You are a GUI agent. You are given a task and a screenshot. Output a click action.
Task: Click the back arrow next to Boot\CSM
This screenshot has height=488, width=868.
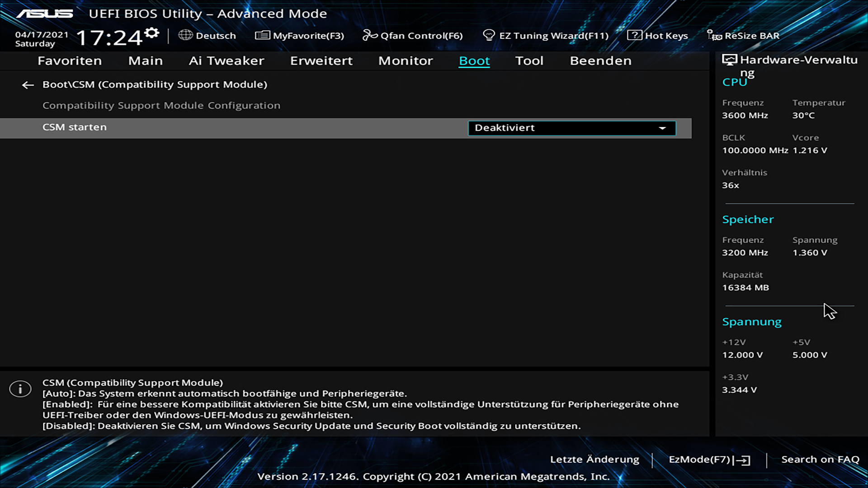pyautogui.click(x=28, y=85)
